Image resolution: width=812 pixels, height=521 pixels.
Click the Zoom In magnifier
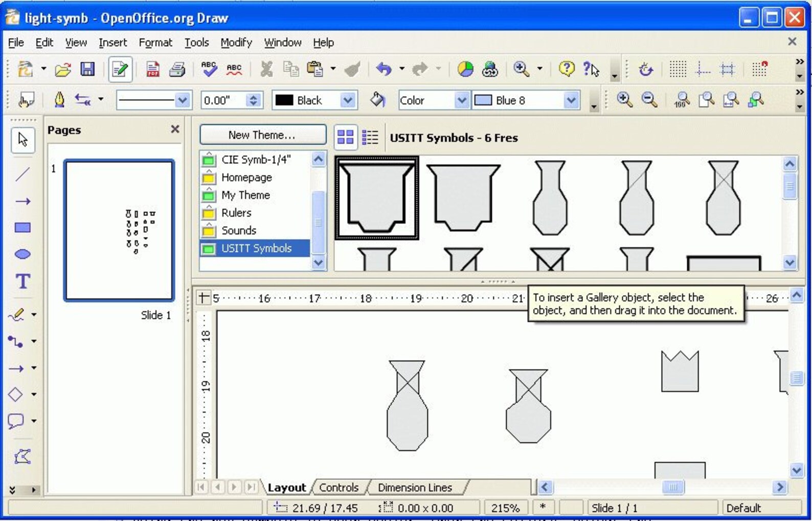point(624,100)
